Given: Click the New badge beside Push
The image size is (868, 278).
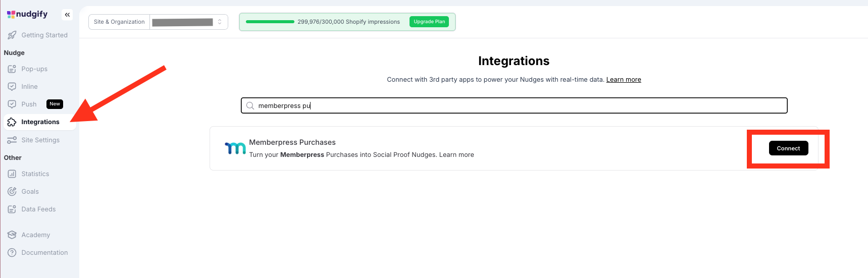Looking at the screenshot, I should [55, 104].
